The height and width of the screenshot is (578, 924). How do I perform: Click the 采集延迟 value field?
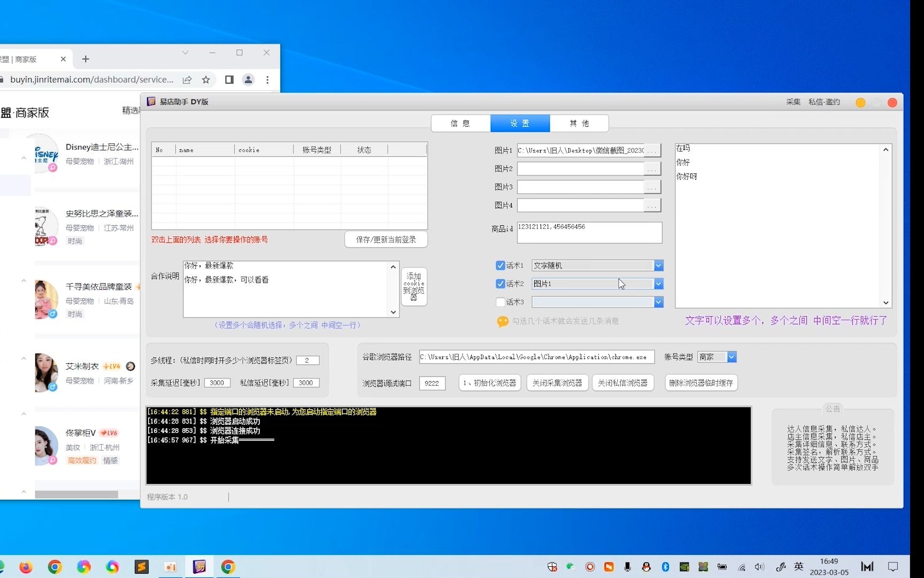217,383
